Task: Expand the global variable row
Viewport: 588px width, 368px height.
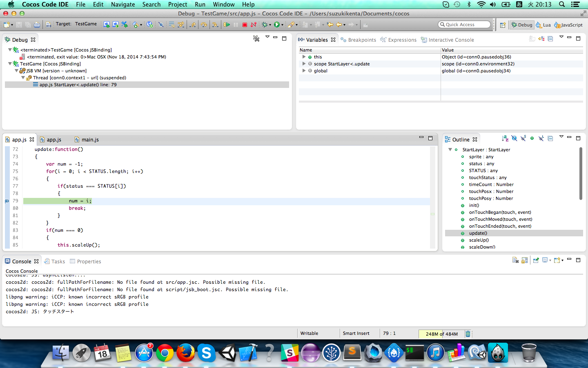Action: [304, 71]
